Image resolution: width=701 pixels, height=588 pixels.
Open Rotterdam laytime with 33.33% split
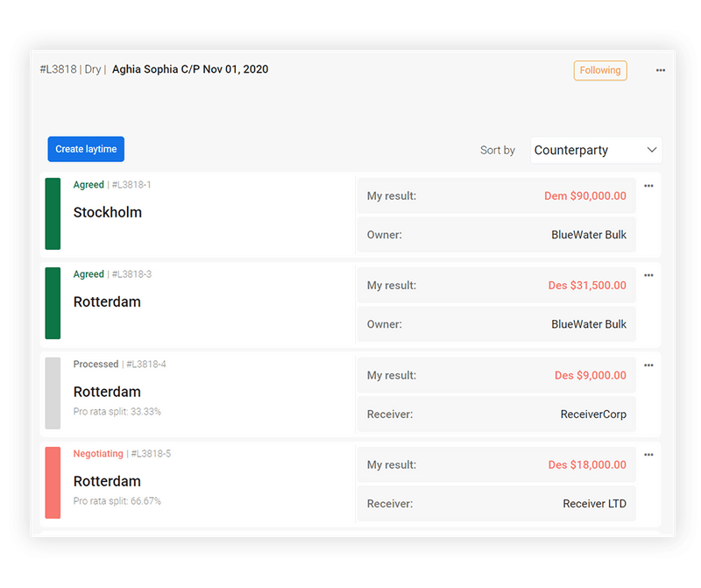107,392
